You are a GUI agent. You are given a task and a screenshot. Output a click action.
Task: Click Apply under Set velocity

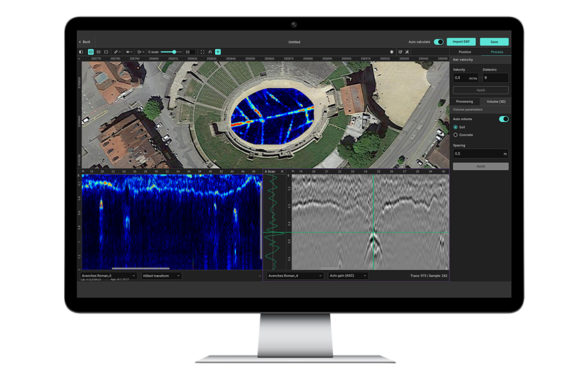click(480, 90)
